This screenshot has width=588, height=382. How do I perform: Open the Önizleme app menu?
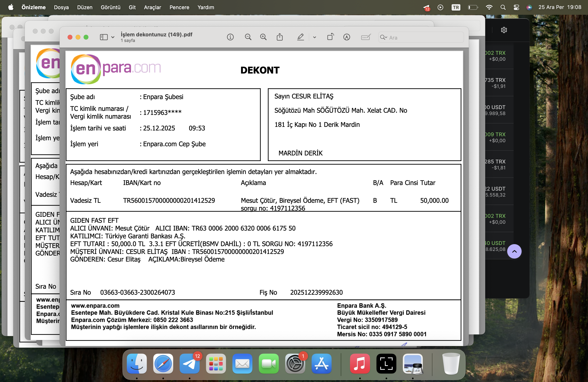pos(34,7)
